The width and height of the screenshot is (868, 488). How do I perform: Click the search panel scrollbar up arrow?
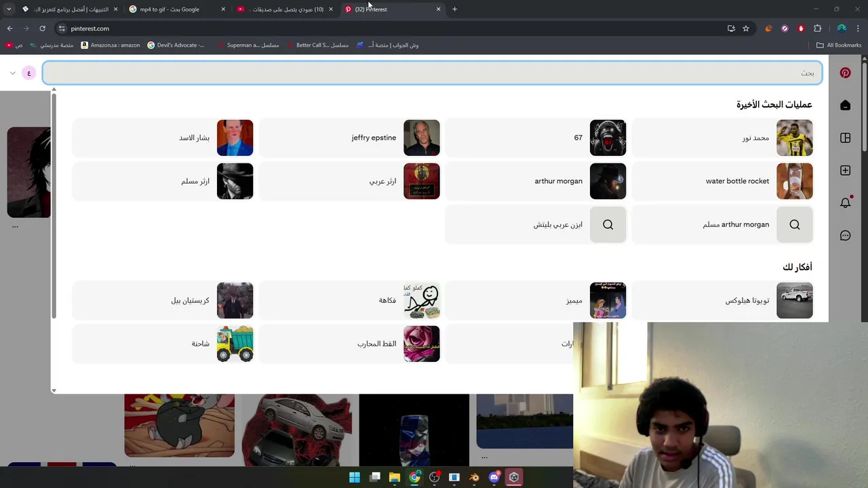click(x=54, y=90)
